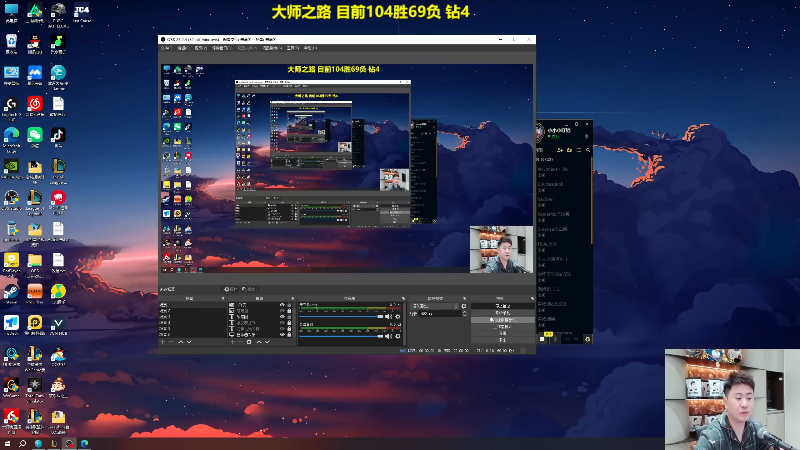Move selected source down with arrow
This screenshot has width=800, height=450.
pyautogui.click(x=267, y=342)
